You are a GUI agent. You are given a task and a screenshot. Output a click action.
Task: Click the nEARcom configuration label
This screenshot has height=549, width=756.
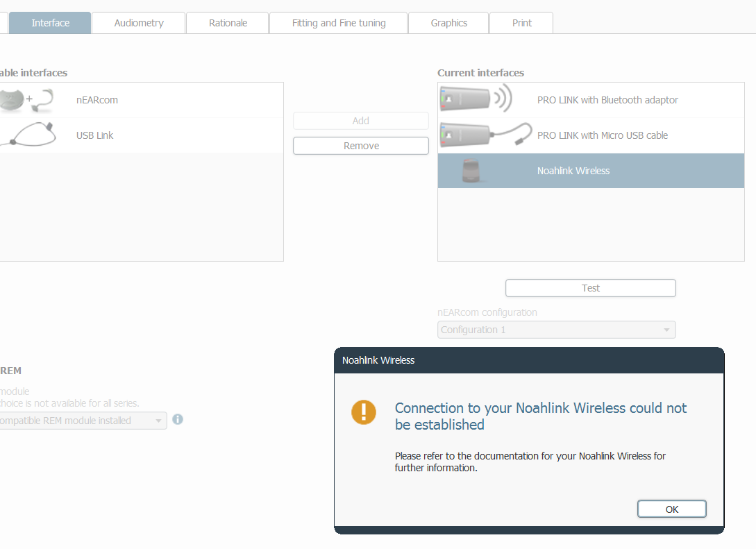(487, 312)
